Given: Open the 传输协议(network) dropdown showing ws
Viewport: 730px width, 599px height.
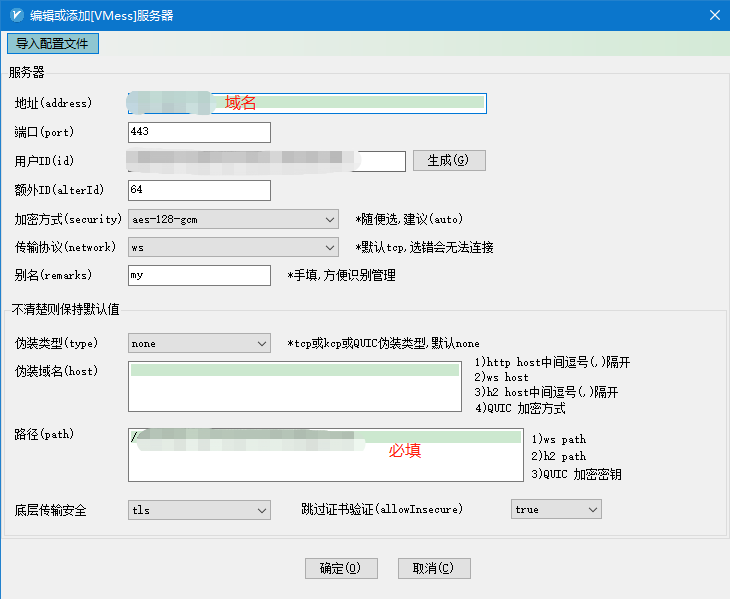Looking at the screenshot, I should tap(233, 247).
